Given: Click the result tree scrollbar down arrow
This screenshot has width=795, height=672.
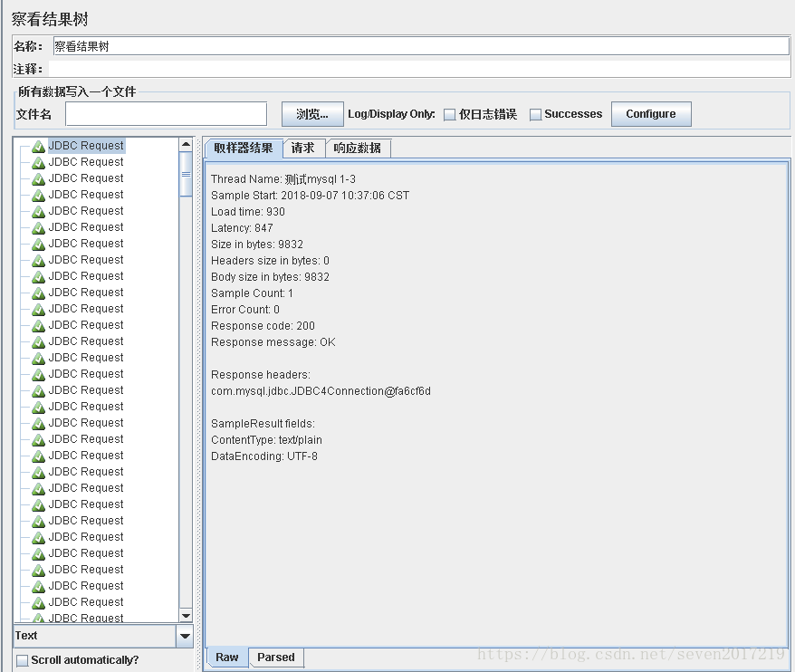Looking at the screenshot, I should click(x=187, y=616).
